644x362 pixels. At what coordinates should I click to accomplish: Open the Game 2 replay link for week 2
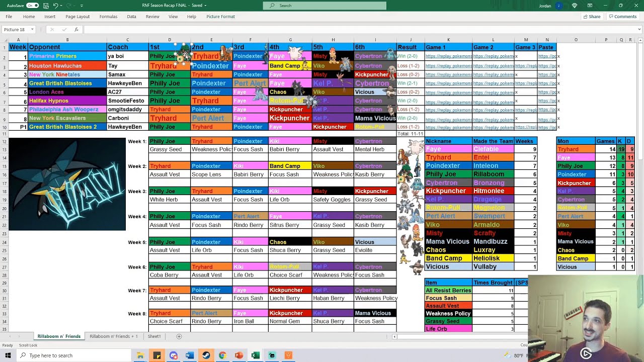click(493, 66)
